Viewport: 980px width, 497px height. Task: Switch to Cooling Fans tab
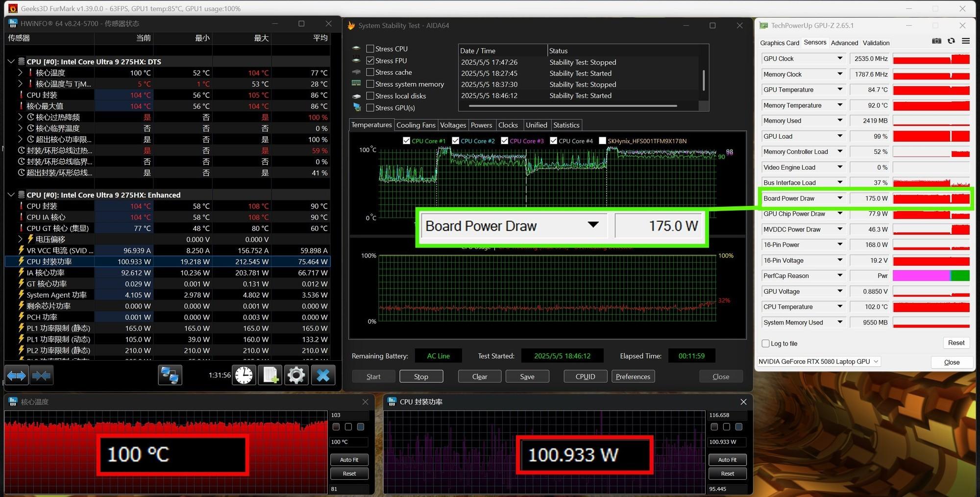click(416, 125)
